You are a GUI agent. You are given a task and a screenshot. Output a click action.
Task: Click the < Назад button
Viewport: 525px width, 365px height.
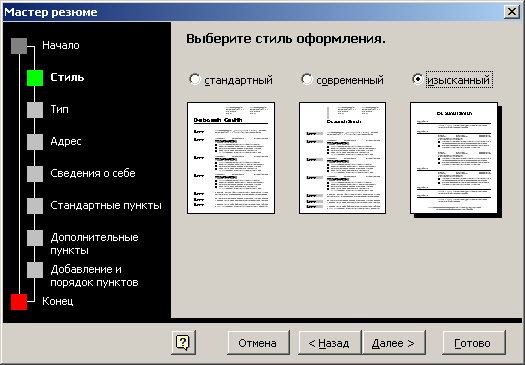pos(329,343)
